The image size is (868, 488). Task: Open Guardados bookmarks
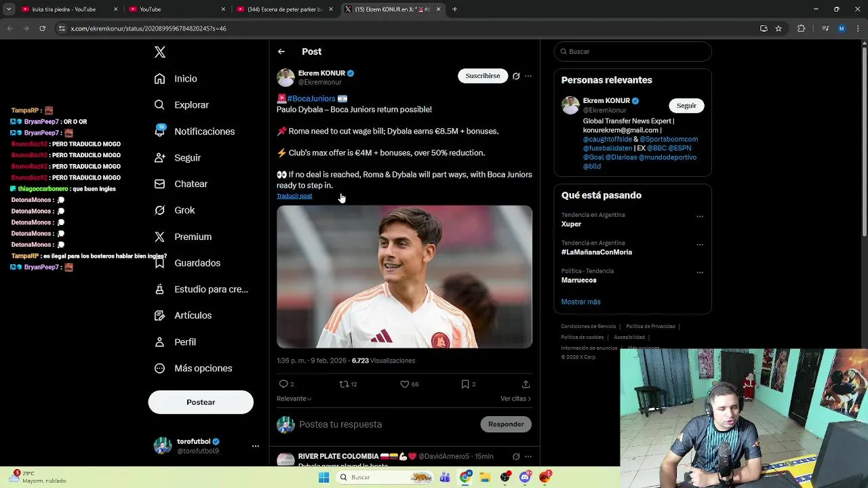[x=187, y=263]
